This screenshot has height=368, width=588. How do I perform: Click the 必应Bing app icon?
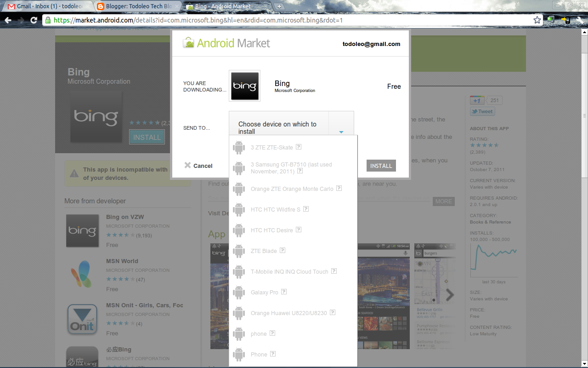82,358
